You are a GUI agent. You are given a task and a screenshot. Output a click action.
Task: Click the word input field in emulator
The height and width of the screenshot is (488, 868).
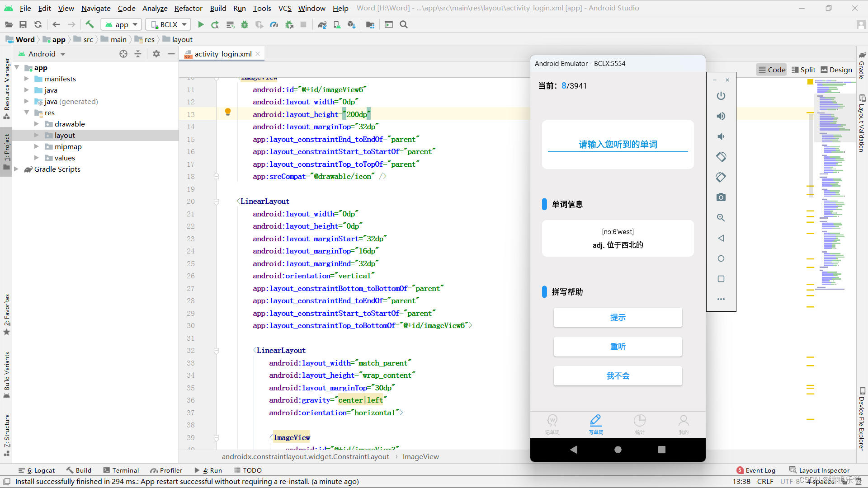tap(618, 145)
